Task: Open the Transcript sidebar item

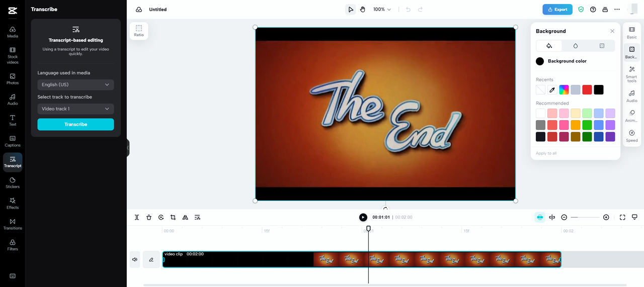Action: 13,162
